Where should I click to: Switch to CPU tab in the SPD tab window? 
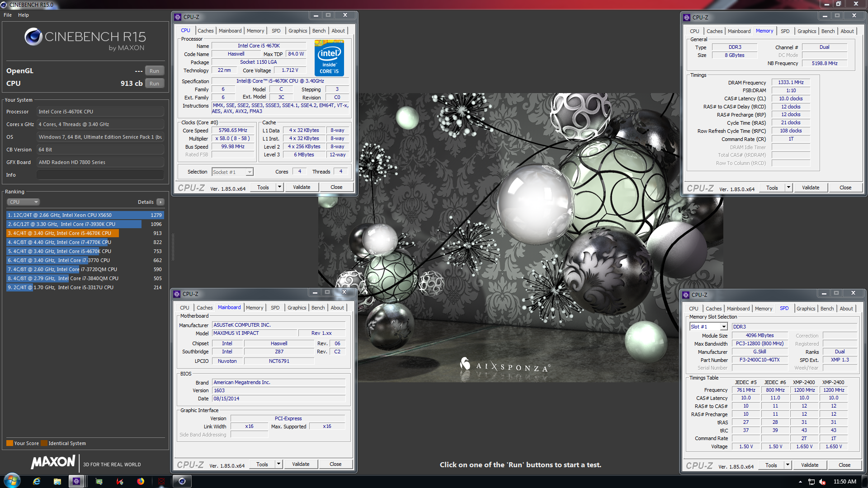click(693, 309)
